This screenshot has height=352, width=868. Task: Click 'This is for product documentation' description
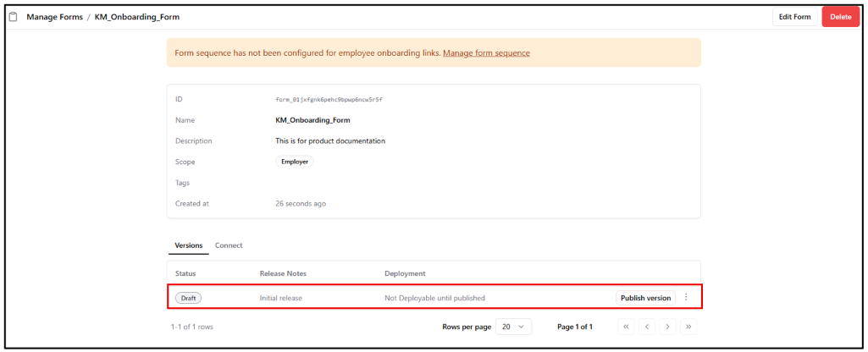click(x=330, y=141)
